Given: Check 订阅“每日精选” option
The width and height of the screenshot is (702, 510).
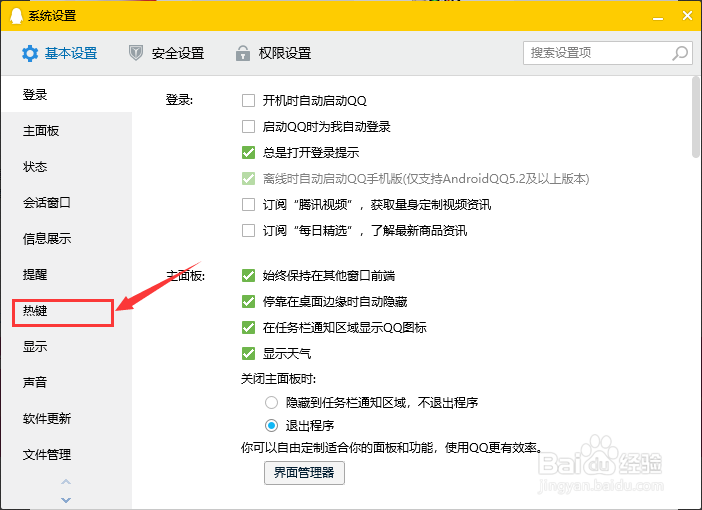Looking at the screenshot, I should pyautogui.click(x=248, y=231).
